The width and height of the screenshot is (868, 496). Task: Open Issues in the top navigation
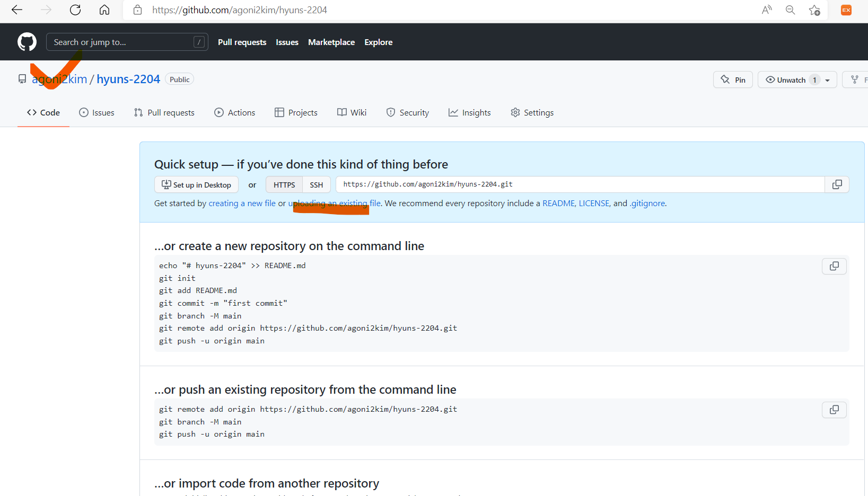click(x=287, y=42)
